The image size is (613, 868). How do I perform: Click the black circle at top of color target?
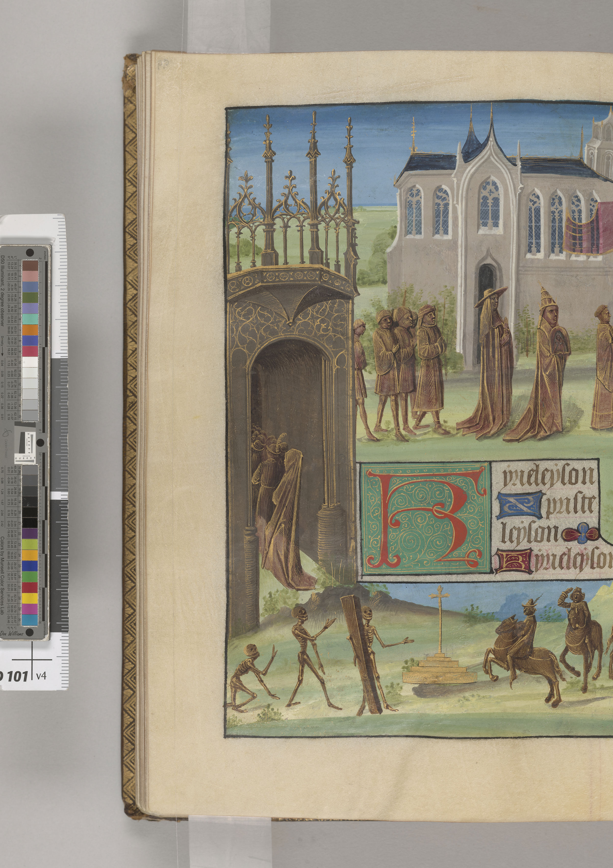30,253
